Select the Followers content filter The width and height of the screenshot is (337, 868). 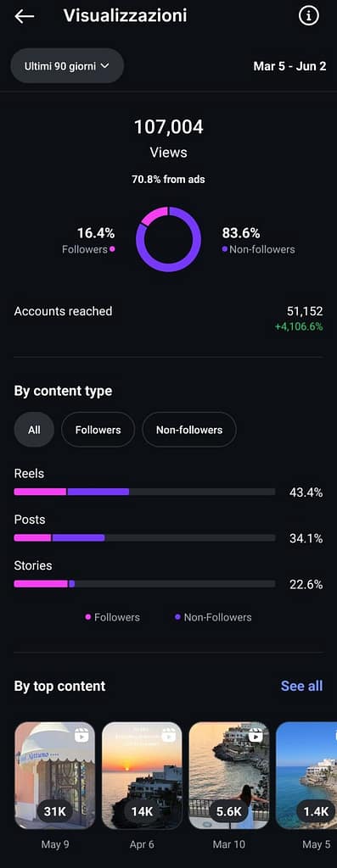click(98, 430)
